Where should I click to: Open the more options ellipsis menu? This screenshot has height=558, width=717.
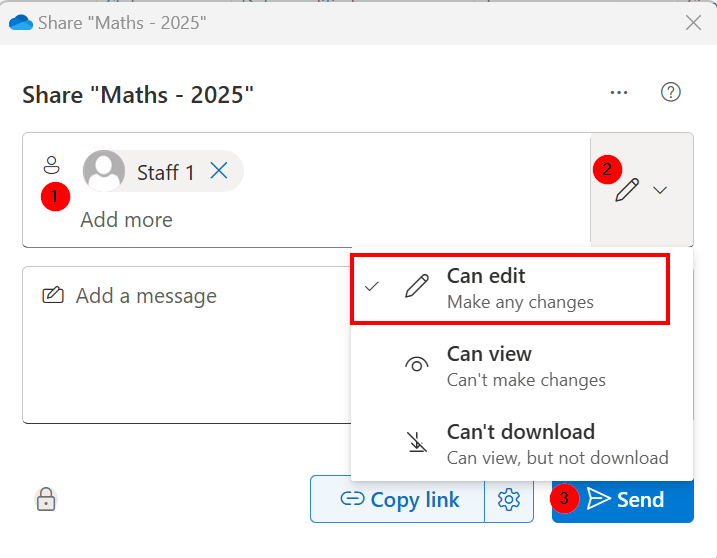tap(619, 93)
